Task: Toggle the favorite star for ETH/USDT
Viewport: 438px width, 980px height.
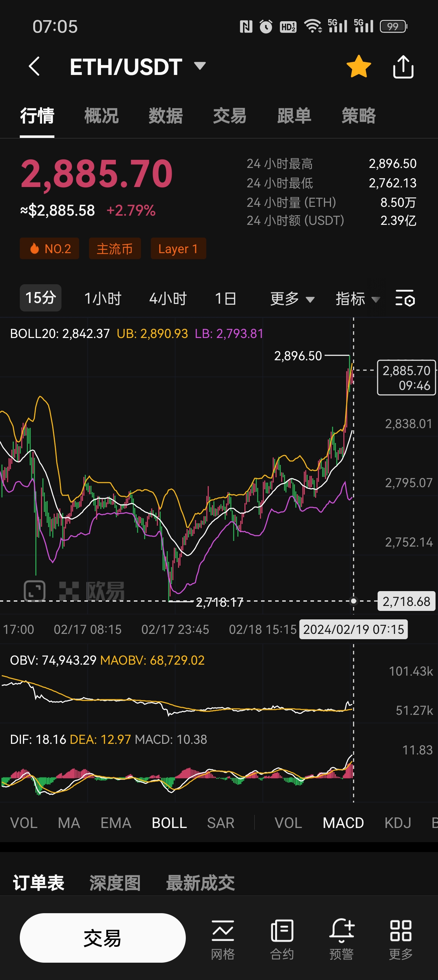Action: 359,66
